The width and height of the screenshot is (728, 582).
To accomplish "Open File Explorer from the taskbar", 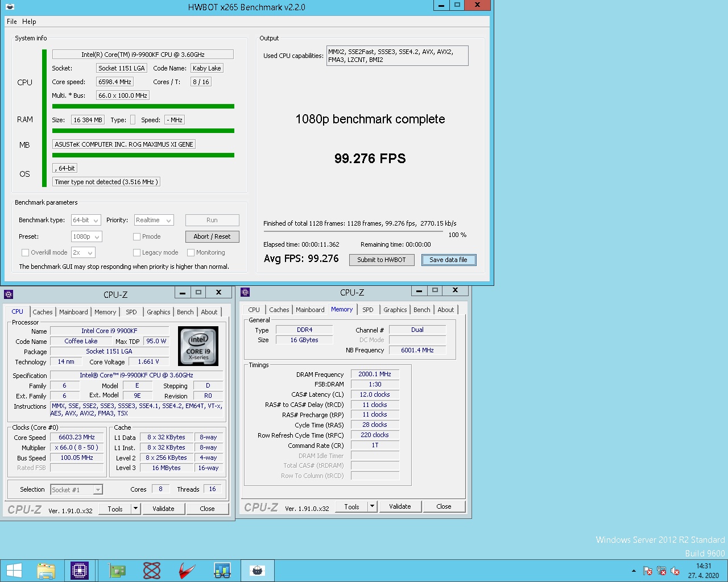I will [46, 571].
